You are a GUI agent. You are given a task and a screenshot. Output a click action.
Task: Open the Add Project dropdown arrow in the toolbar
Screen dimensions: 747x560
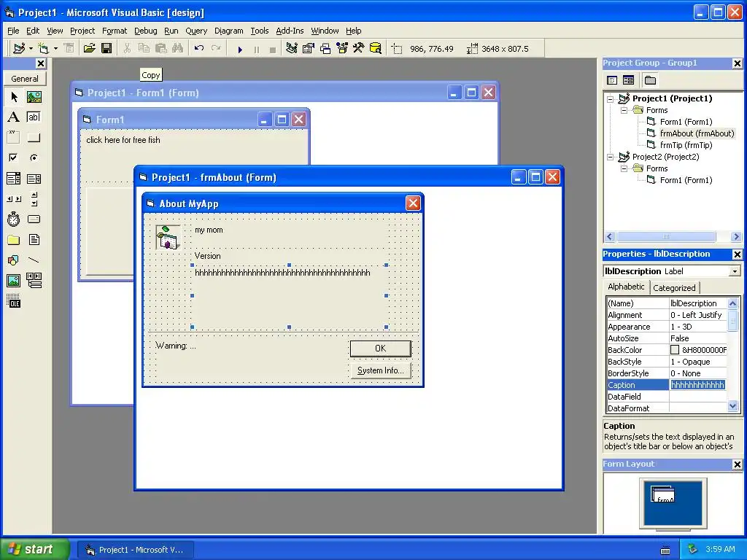point(31,49)
